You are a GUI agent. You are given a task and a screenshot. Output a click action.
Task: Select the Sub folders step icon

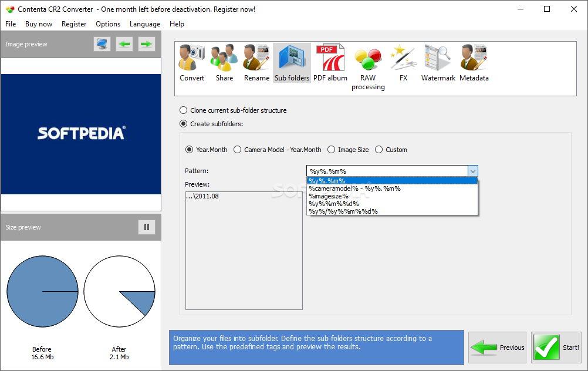(x=292, y=63)
